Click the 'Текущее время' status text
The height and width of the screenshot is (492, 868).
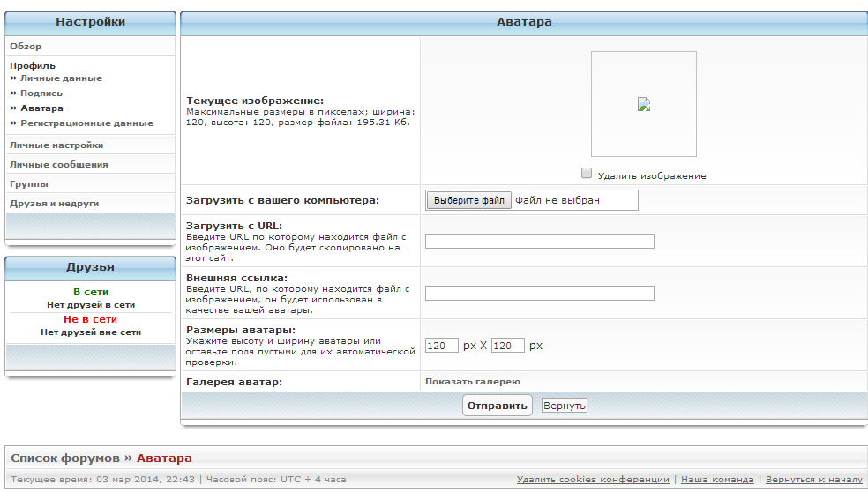click(x=103, y=480)
